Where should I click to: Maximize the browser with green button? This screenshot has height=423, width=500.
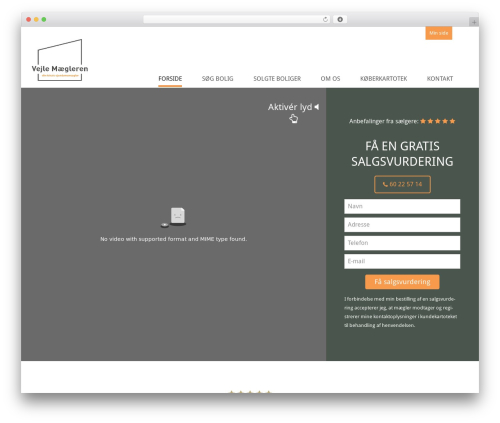pos(44,19)
